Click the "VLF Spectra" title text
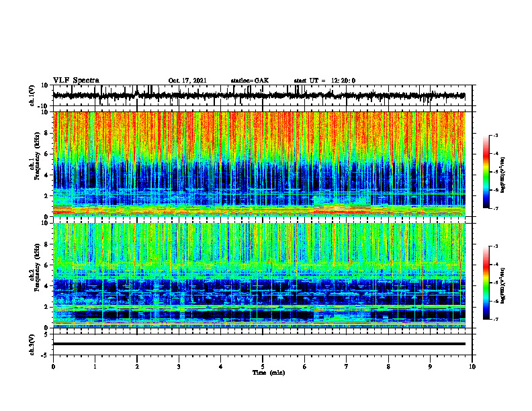This screenshot has height=411, width=532. coord(76,81)
